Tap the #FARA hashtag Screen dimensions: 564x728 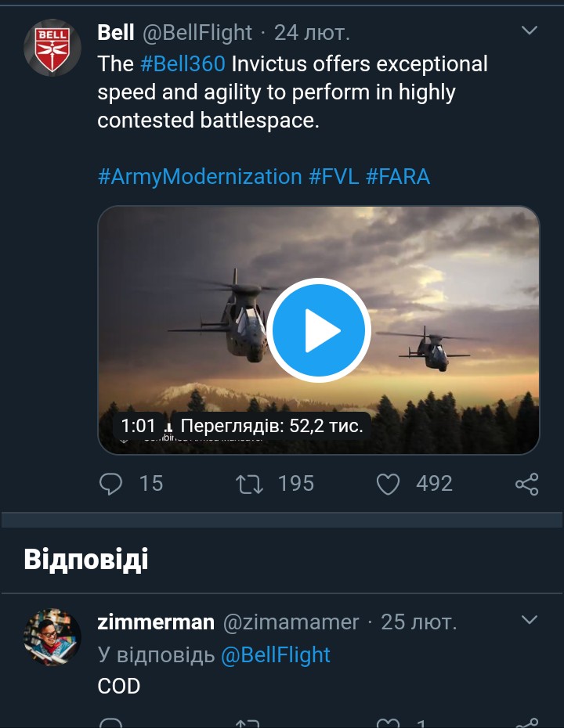pos(398,176)
